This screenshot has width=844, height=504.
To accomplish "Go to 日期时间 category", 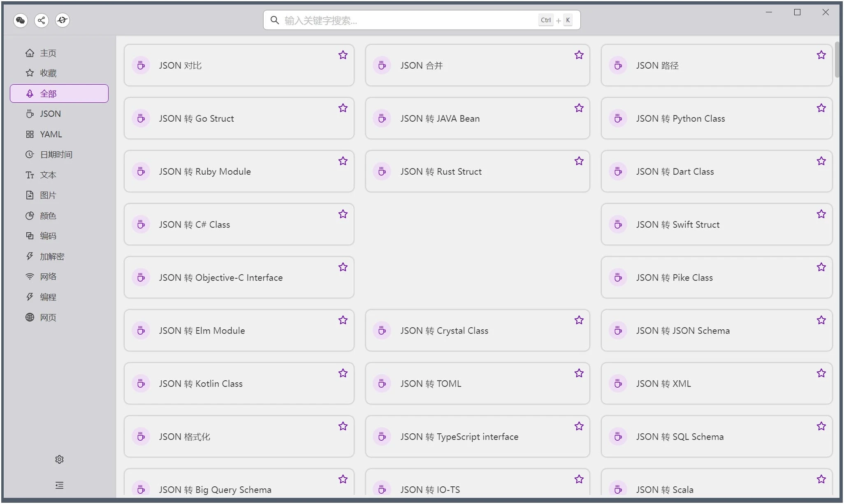I will (x=56, y=155).
